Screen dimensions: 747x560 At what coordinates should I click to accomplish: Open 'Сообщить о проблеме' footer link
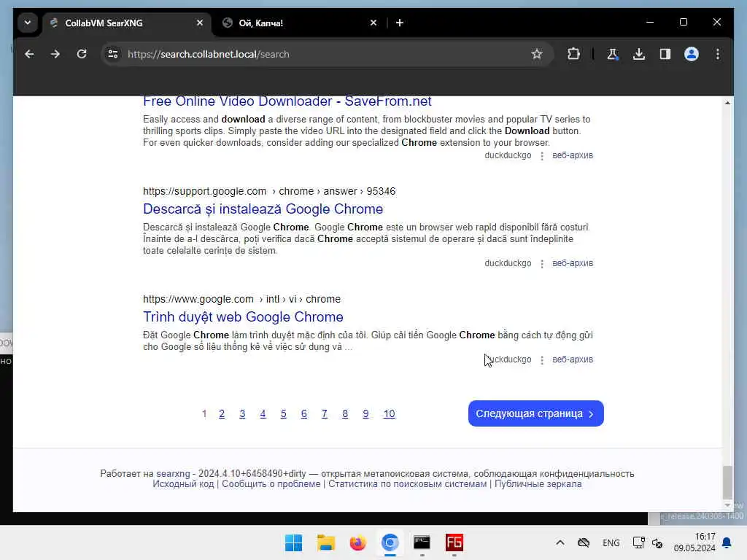click(x=271, y=484)
